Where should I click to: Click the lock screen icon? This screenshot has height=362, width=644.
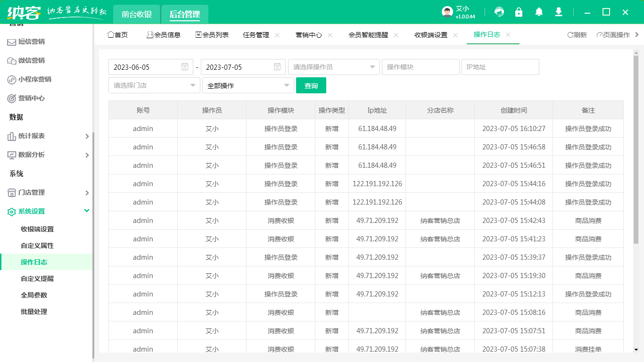tap(519, 12)
